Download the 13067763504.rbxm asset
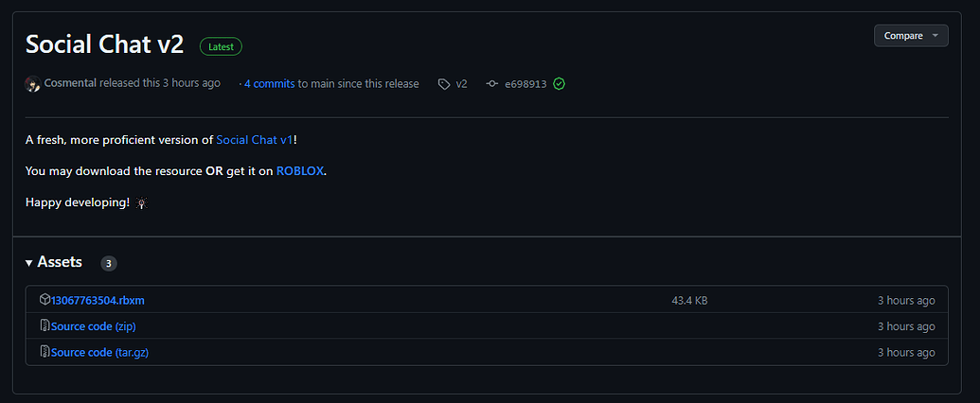The width and height of the screenshot is (980, 403). (98, 300)
